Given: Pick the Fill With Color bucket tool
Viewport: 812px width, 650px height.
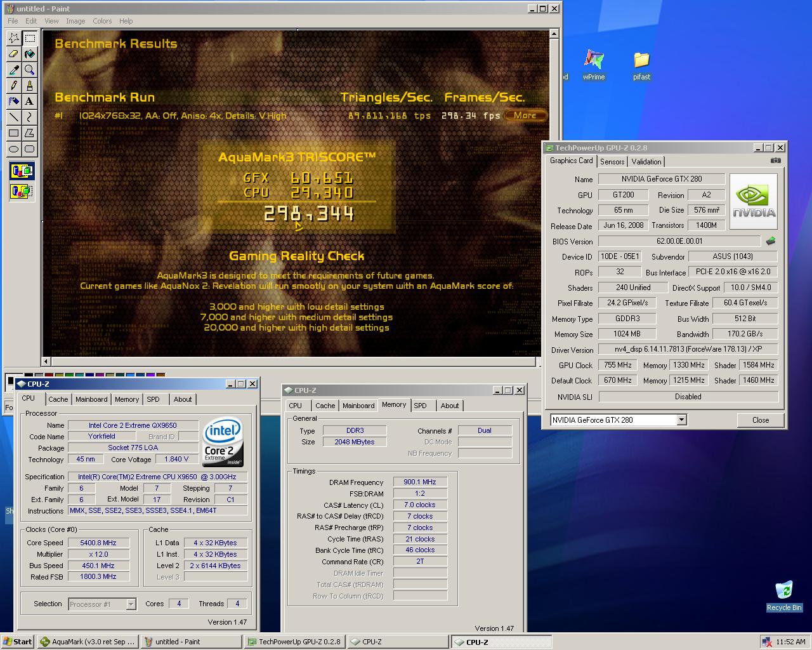Looking at the screenshot, I should 29,54.
